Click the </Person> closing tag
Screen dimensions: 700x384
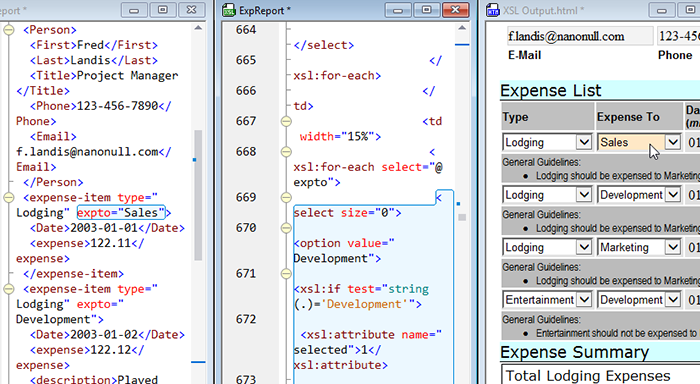pyautogui.click(x=53, y=182)
